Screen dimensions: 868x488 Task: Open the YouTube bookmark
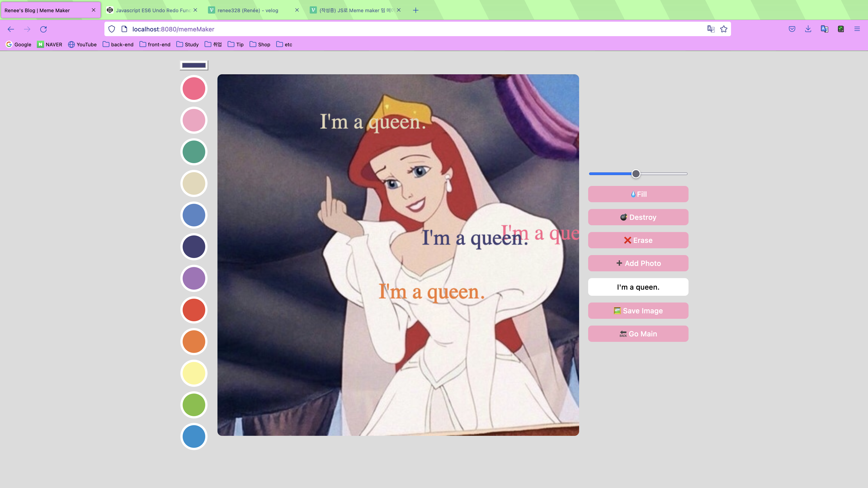tap(82, 45)
